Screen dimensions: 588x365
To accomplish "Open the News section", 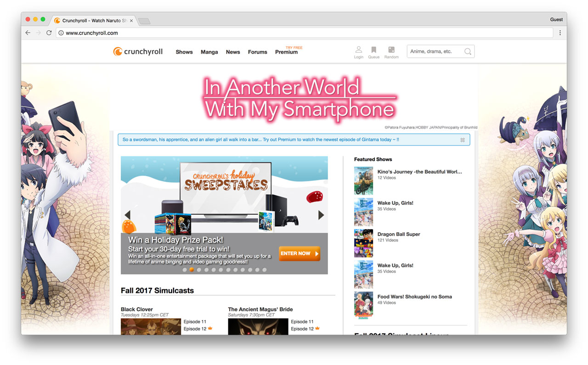I will [x=233, y=52].
